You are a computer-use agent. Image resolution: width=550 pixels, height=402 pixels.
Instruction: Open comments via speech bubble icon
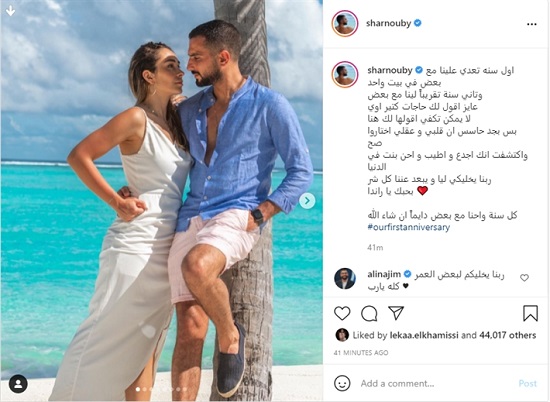369,313
